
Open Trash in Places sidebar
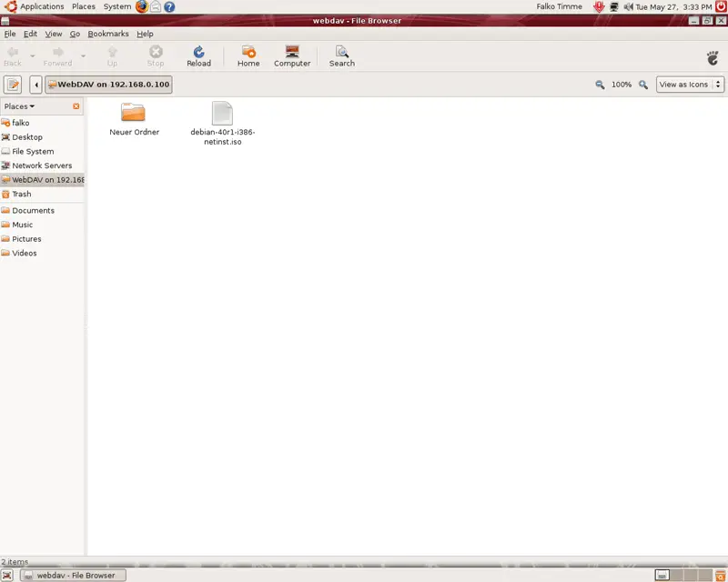pos(42,194)
